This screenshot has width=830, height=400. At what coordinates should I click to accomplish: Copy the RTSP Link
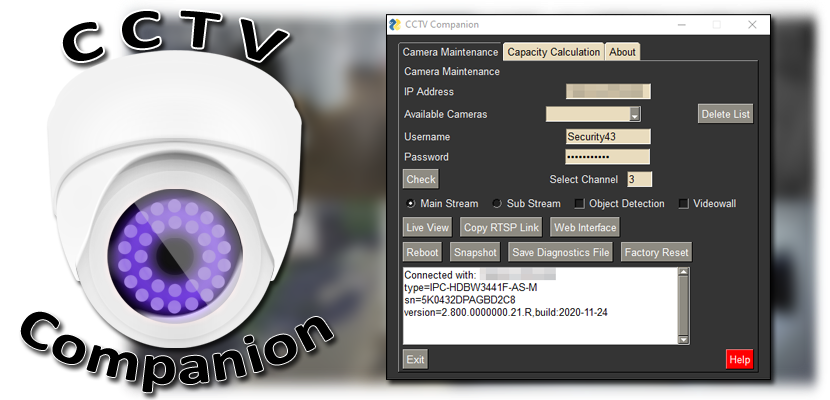[x=501, y=228]
